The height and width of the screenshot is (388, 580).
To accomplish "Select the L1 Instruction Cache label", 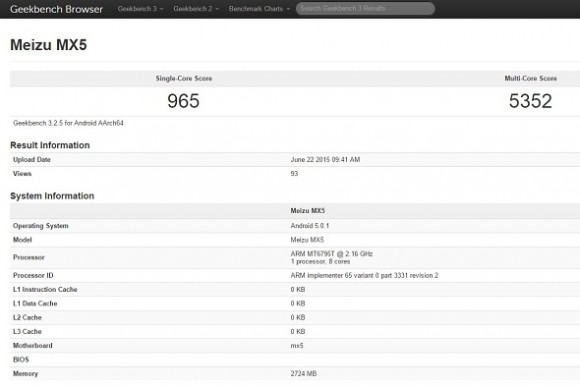I will pos(45,290).
